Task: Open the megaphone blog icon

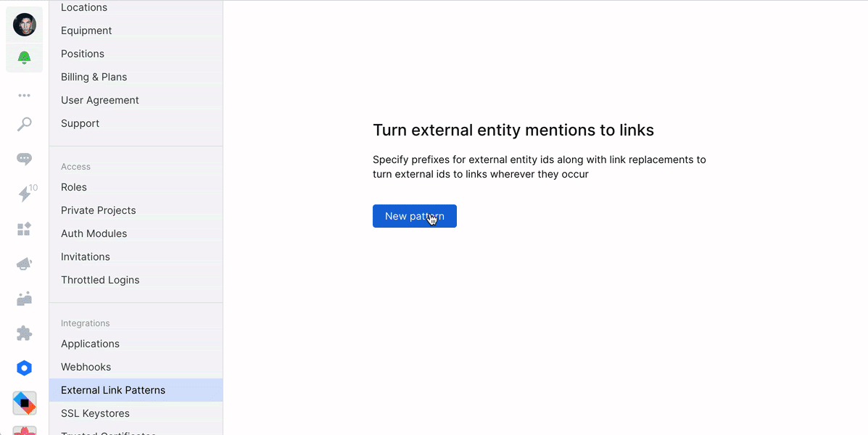Action: [x=25, y=264]
